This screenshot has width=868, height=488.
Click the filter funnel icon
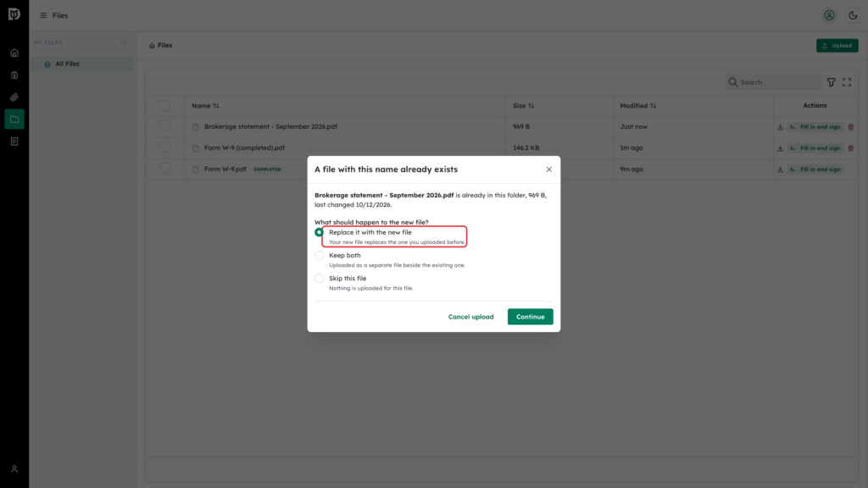click(x=831, y=82)
